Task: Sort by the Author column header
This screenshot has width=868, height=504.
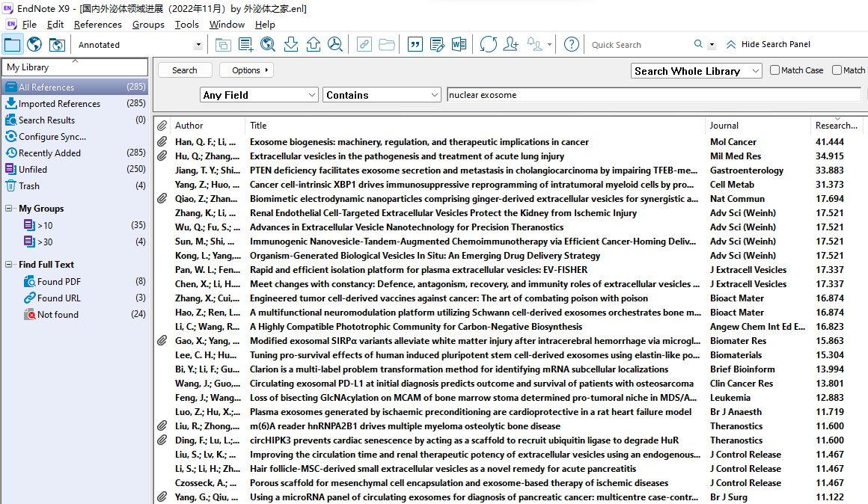Action: click(207, 126)
